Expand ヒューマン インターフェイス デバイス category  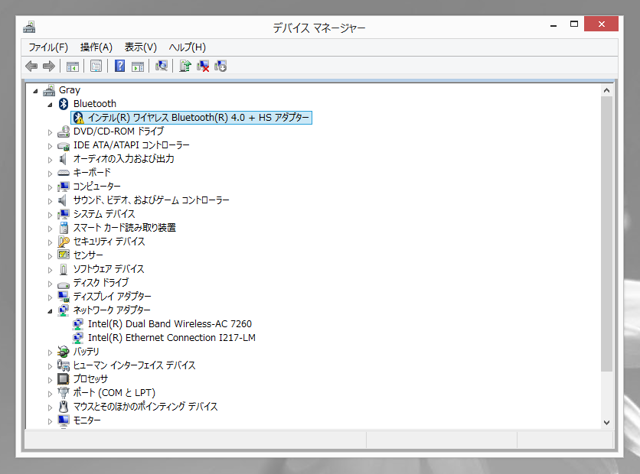(50, 366)
